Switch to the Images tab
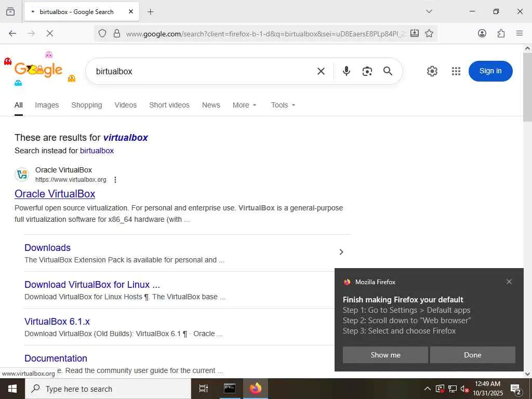This screenshot has width=532, height=399. tap(47, 105)
